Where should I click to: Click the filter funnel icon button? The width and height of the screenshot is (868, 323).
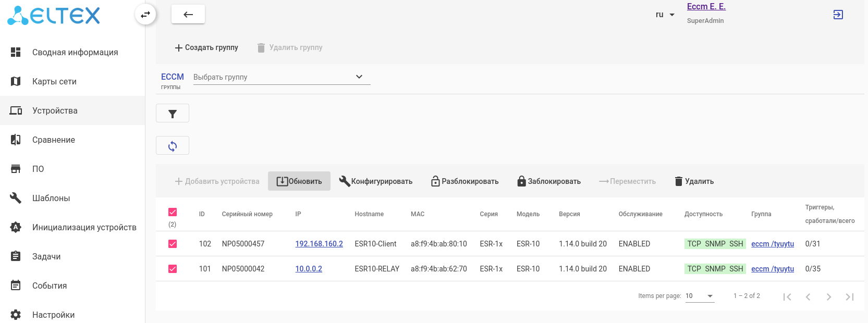(173, 114)
